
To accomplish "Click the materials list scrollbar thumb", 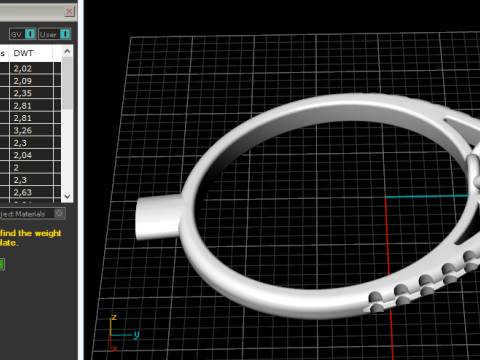I will pyautogui.click(x=67, y=83).
